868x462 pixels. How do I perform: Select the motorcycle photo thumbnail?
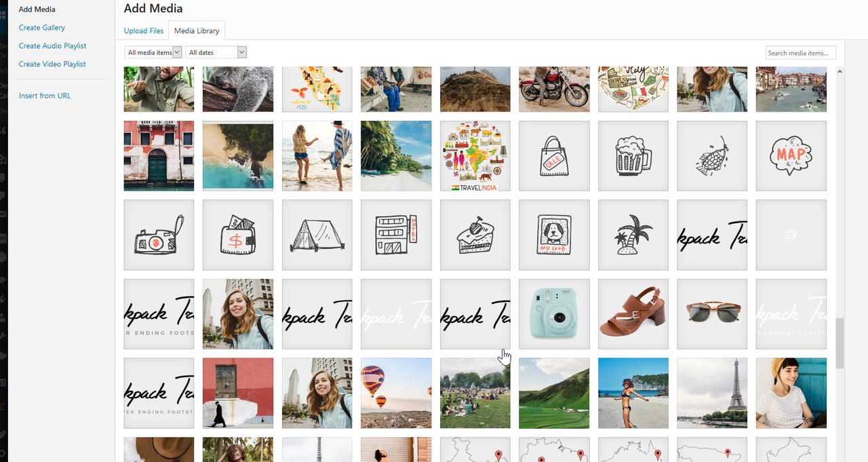[x=554, y=89]
